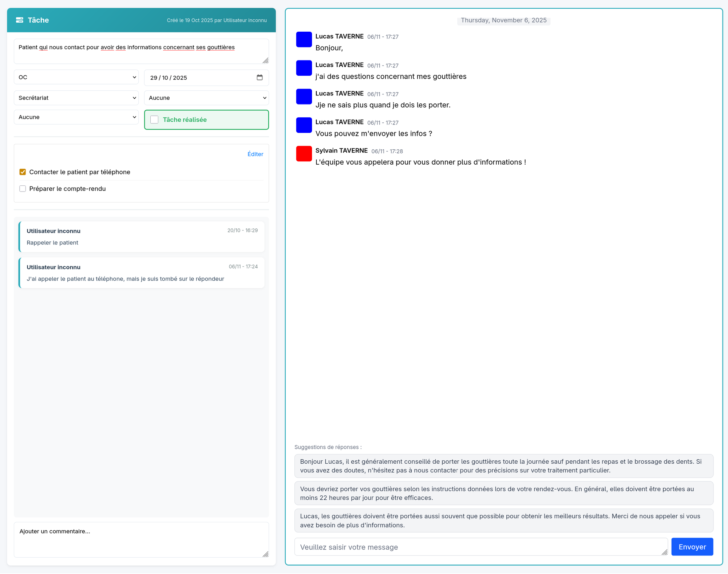This screenshot has height=574, width=728.
Task: Choose suggestion about 22 heures par jour
Action: (x=503, y=493)
